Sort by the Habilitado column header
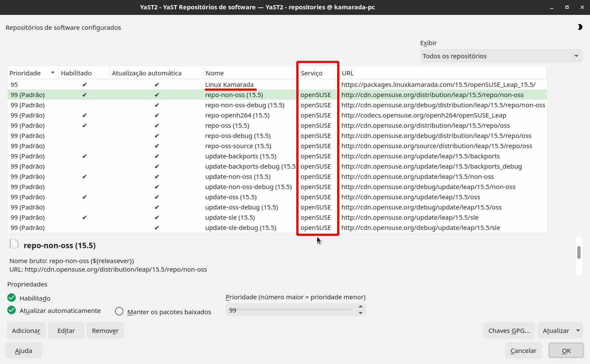 84,73
